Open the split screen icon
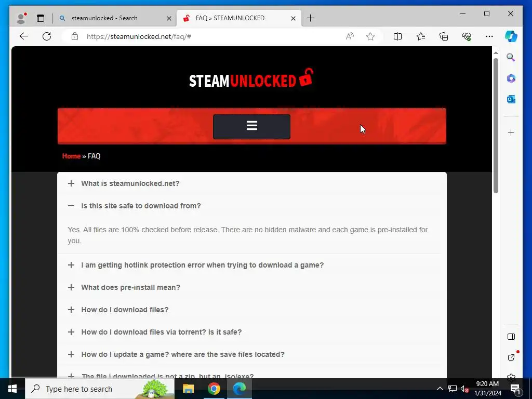This screenshot has width=532, height=399. [x=397, y=36]
